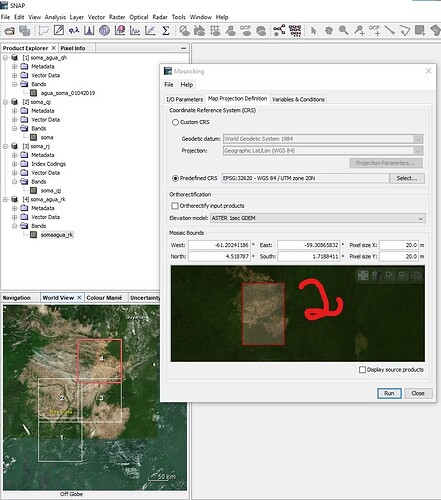
Task: Open the Profile Plot toolbar icon
Action: point(135,31)
